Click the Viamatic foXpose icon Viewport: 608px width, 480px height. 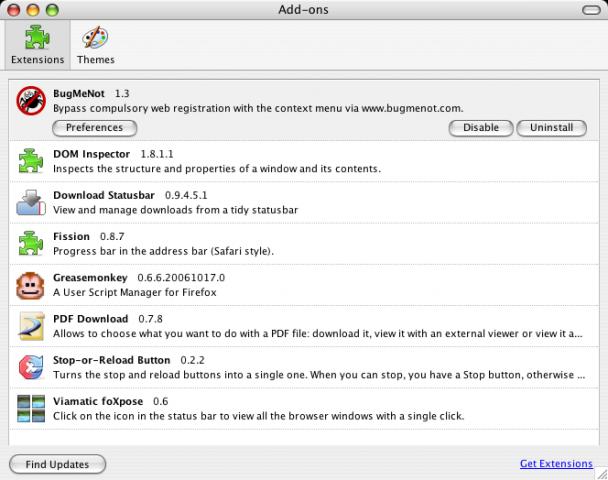pyautogui.click(x=31, y=408)
